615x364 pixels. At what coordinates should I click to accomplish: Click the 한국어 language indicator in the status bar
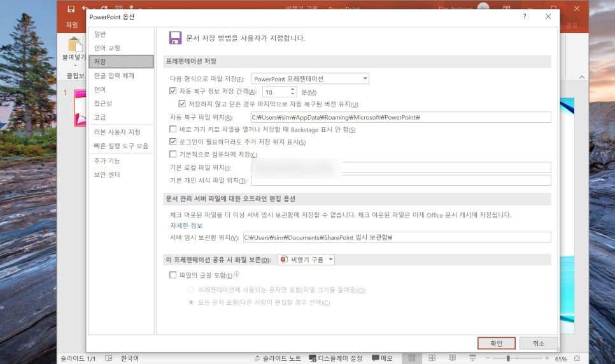pos(130,358)
